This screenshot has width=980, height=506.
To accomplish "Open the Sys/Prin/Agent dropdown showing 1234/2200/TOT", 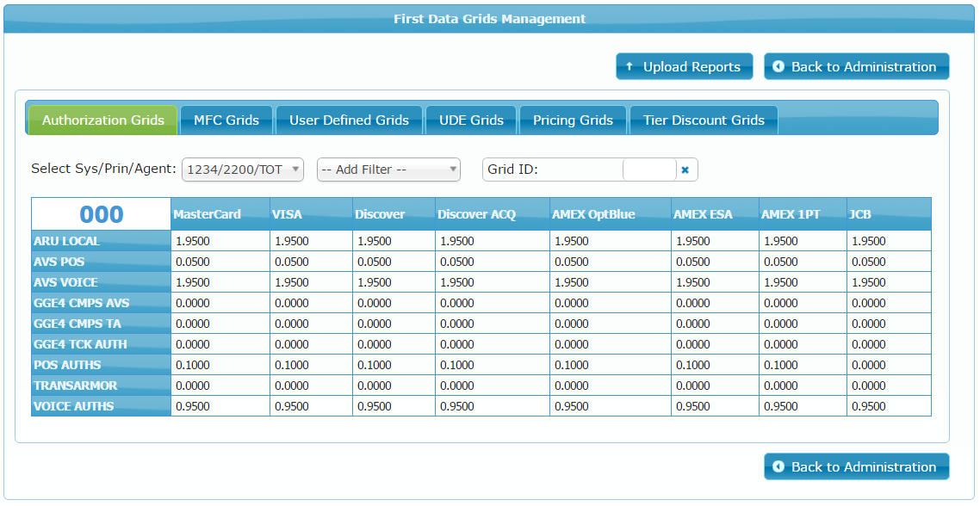I will click(243, 170).
